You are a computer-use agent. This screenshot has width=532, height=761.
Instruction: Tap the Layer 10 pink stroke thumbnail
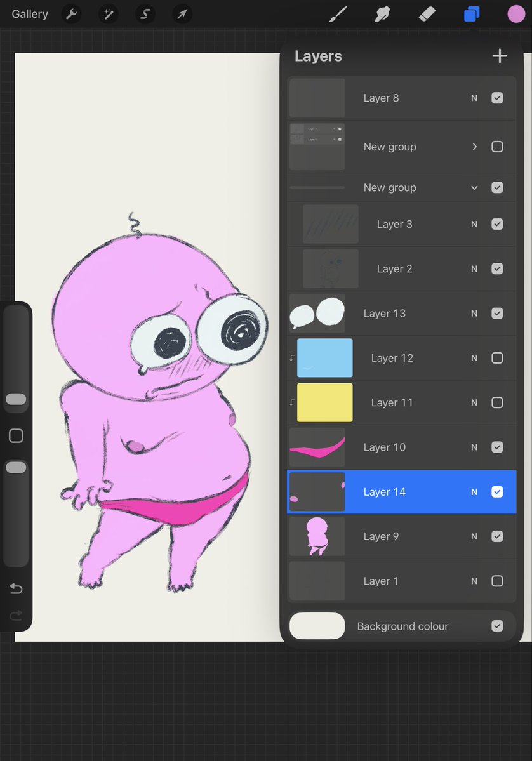coord(317,447)
